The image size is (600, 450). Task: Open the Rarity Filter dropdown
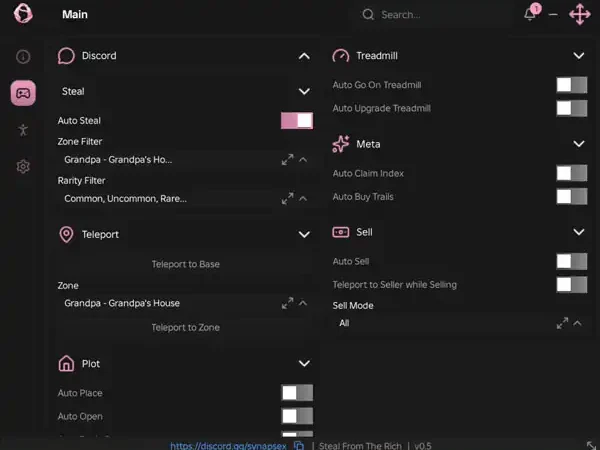click(303, 198)
